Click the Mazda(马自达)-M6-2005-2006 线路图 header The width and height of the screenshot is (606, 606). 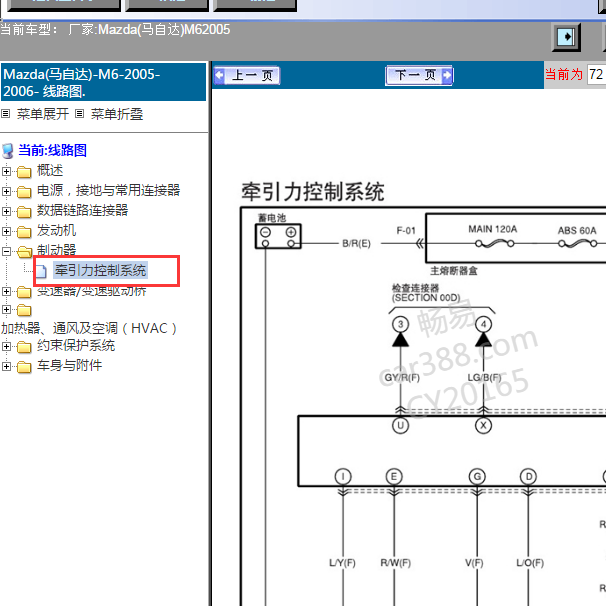[x=104, y=82]
